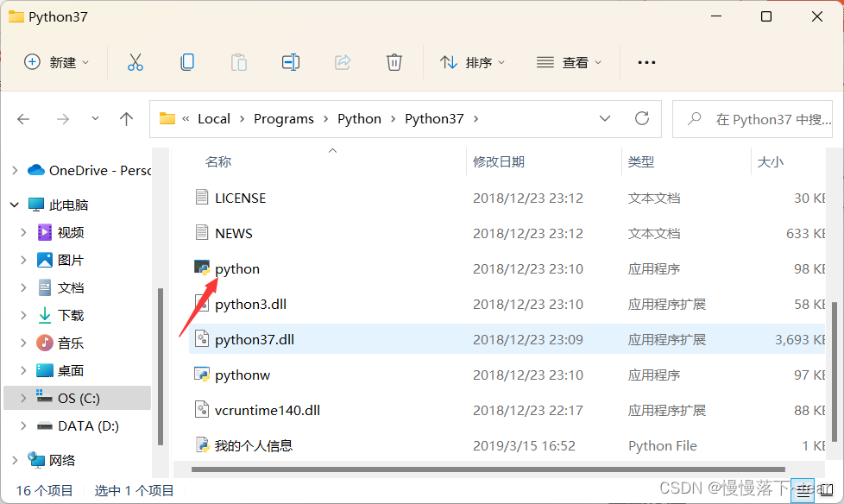844x504 pixels.
Task: Click the pythonw application file icon
Action: 202,375
